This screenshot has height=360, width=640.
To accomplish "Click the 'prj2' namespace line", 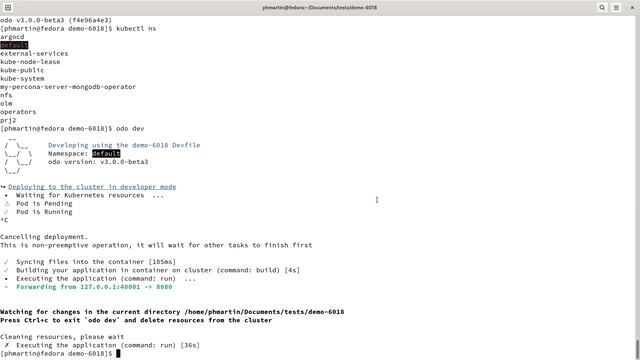I will (8, 120).
